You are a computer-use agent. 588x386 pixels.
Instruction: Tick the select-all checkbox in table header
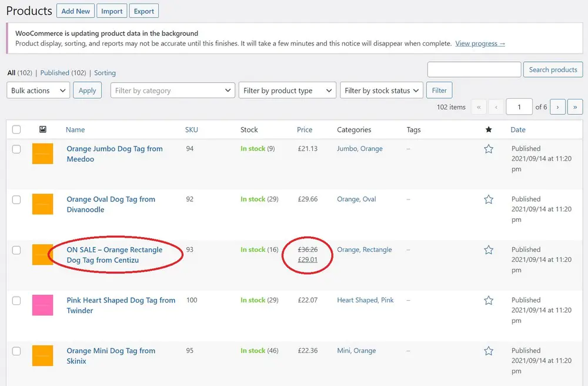point(16,129)
